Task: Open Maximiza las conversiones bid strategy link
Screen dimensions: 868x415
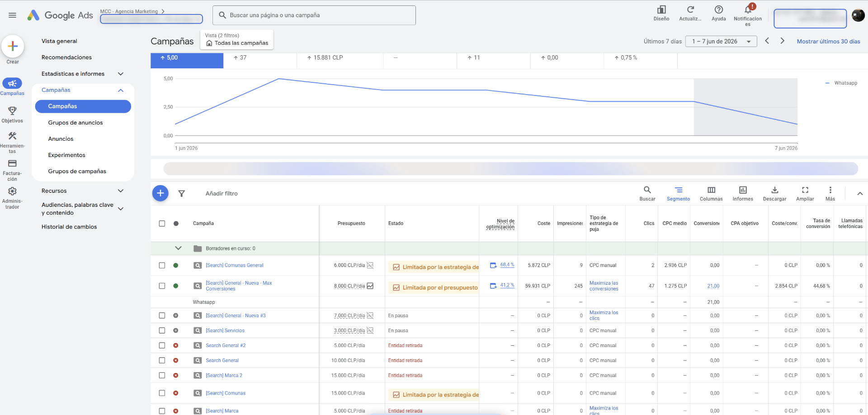Action: (604, 286)
